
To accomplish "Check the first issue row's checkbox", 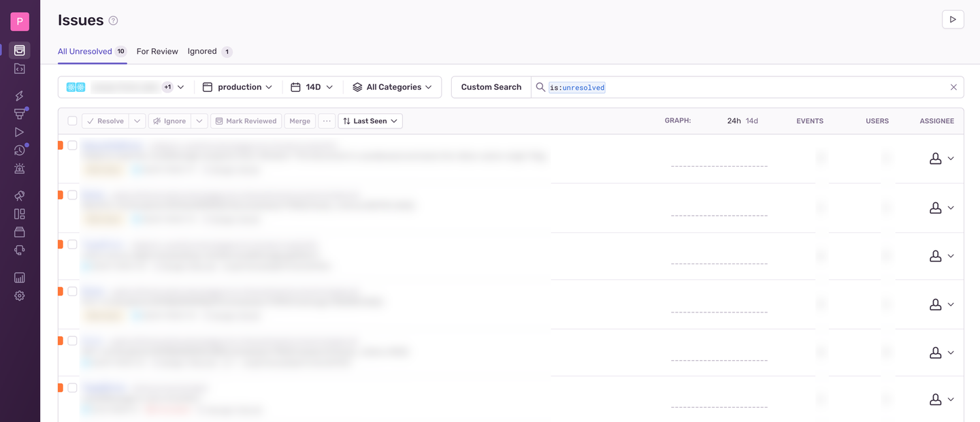I will (x=72, y=146).
